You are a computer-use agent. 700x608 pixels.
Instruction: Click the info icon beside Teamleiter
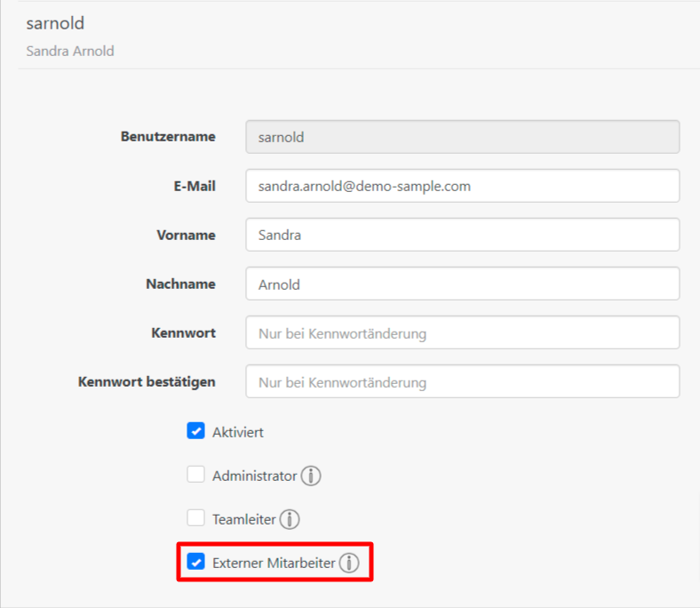tap(290, 519)
